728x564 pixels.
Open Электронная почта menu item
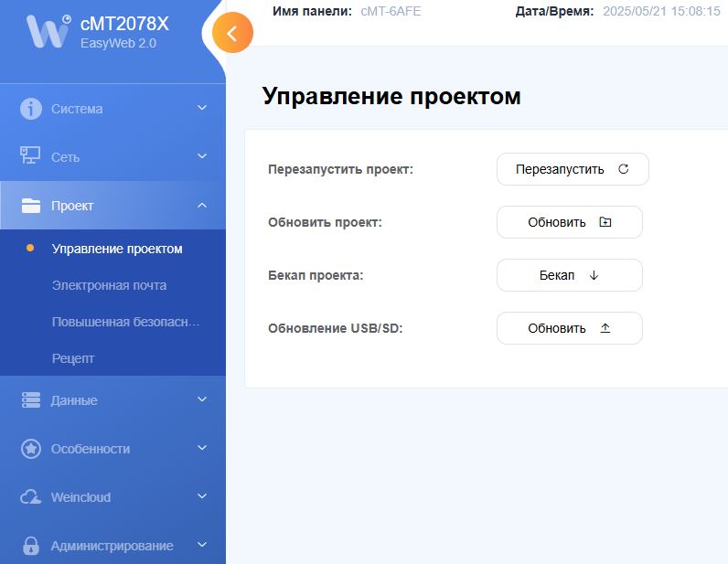[109, 285]
